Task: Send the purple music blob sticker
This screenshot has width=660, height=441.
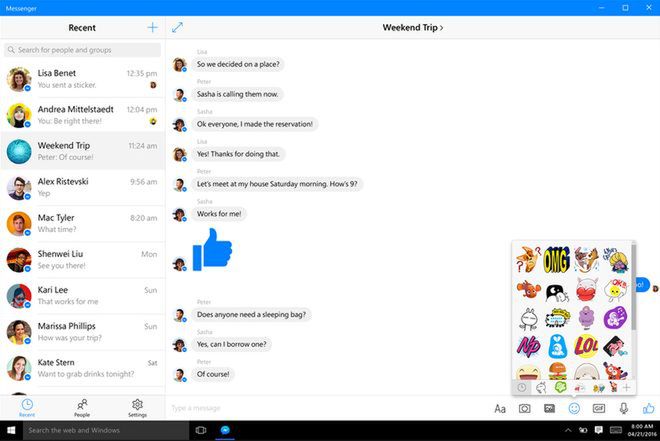Action: (x=615, y=317)
